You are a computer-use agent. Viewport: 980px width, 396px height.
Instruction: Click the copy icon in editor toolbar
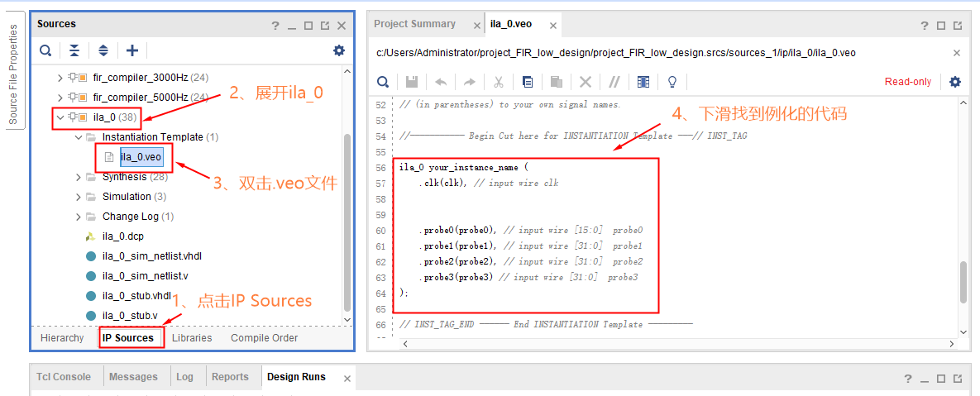pyautogui.click(x=528, y=82)
